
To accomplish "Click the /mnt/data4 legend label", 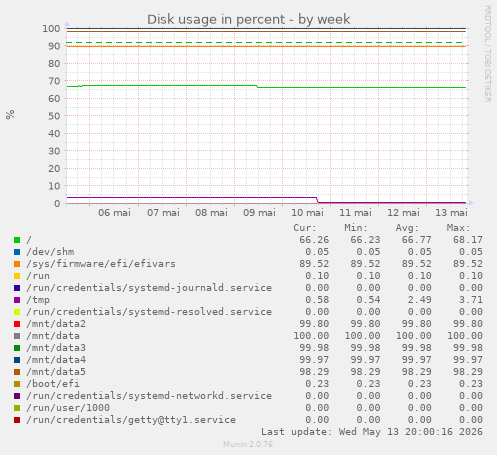I will point(56,360).
